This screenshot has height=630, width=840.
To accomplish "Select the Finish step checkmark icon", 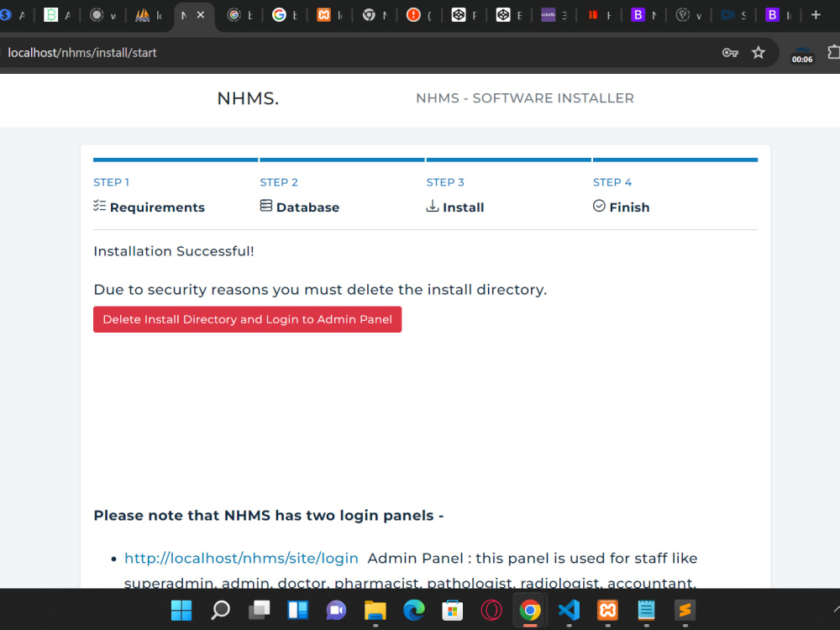I will pos(599,206).
